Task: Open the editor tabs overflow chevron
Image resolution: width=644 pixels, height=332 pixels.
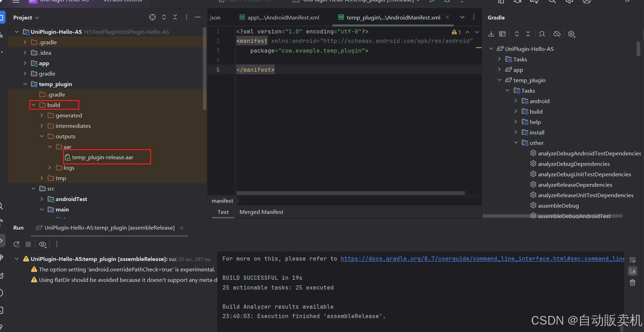Action: click(x=462, y=17)
